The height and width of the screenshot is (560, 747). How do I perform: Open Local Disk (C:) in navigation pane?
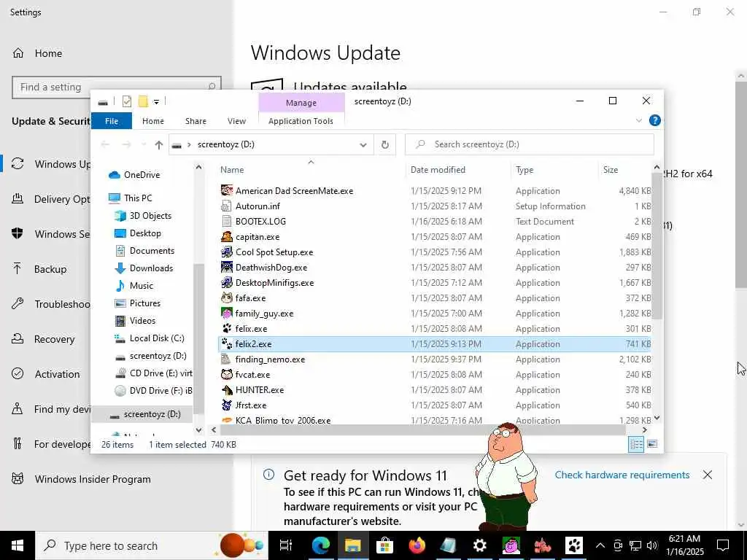pyautogui.click(x=157, y=338)
